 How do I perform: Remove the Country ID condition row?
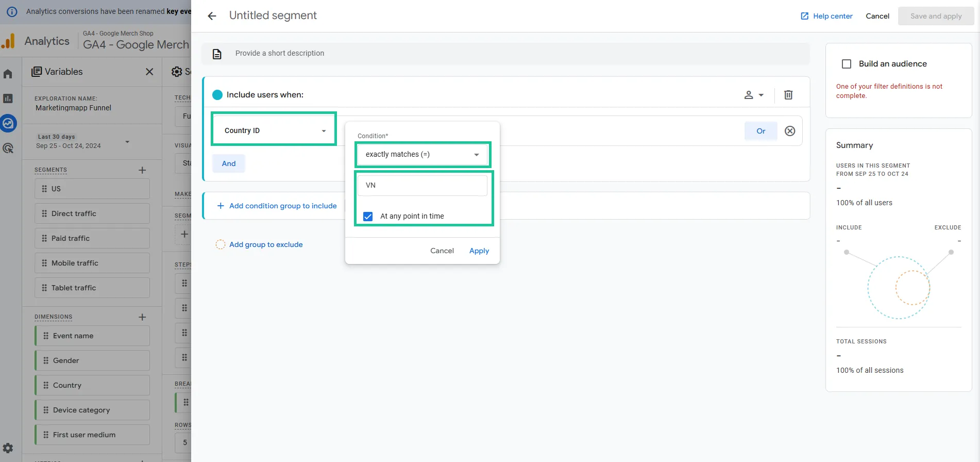coord(790,131)
